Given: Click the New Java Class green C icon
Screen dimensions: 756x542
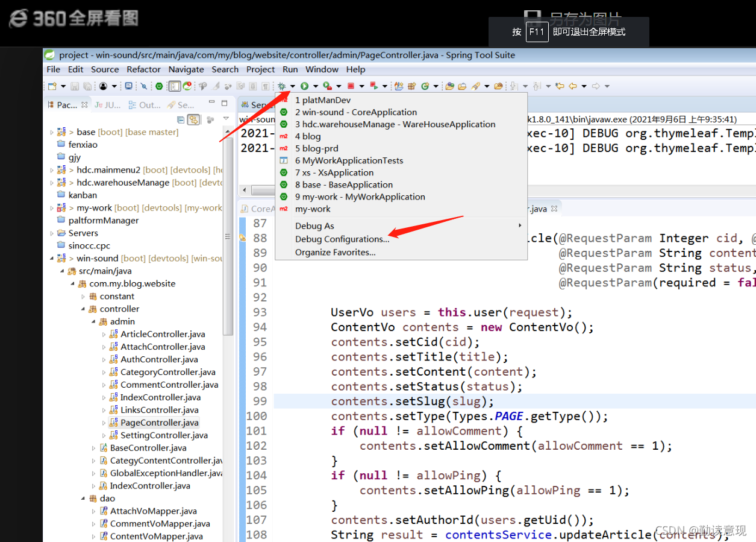Looking at the screenshot, I should click(425, 86).
